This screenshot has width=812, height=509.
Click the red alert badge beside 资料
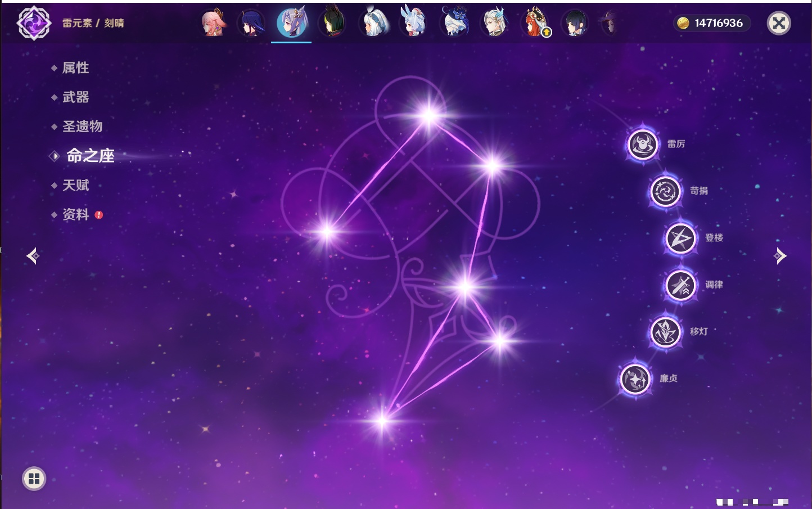pyautogui.click(x=99, y=215)
